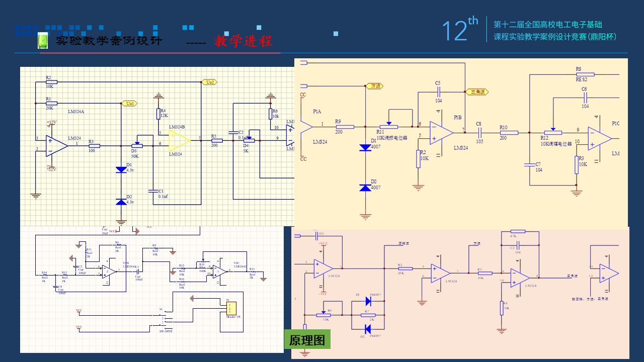The height and width of the screenshot is (362, 644).
Task: Click the LM324A op-amp triangle with ±12V
Action: point(56,145)
